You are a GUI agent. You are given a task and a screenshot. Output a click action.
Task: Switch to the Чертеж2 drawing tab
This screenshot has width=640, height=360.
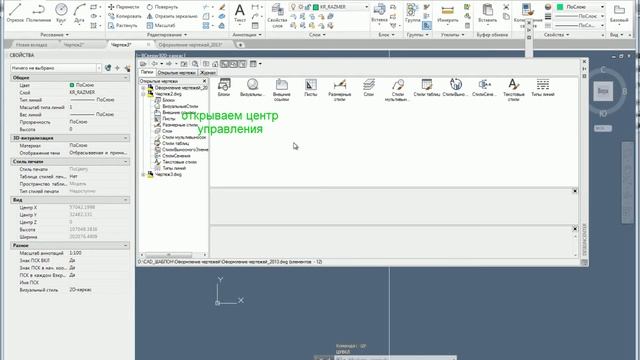[73, 44]
